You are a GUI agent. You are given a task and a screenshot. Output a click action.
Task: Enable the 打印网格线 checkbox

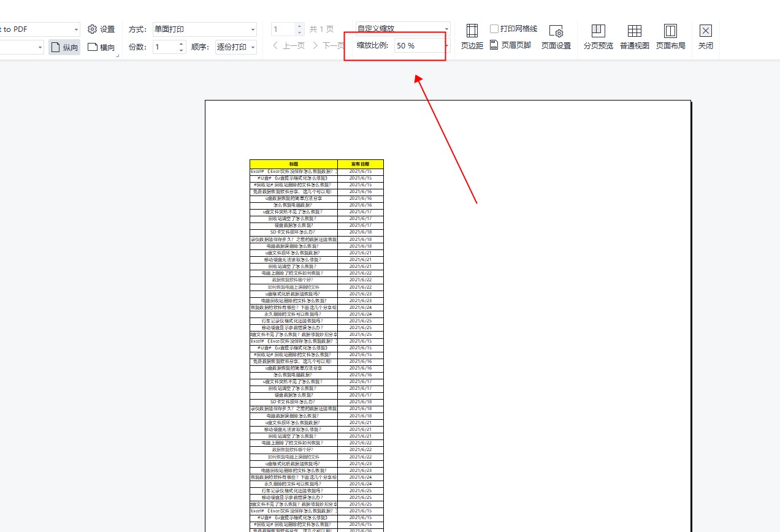tap(494, 29)
